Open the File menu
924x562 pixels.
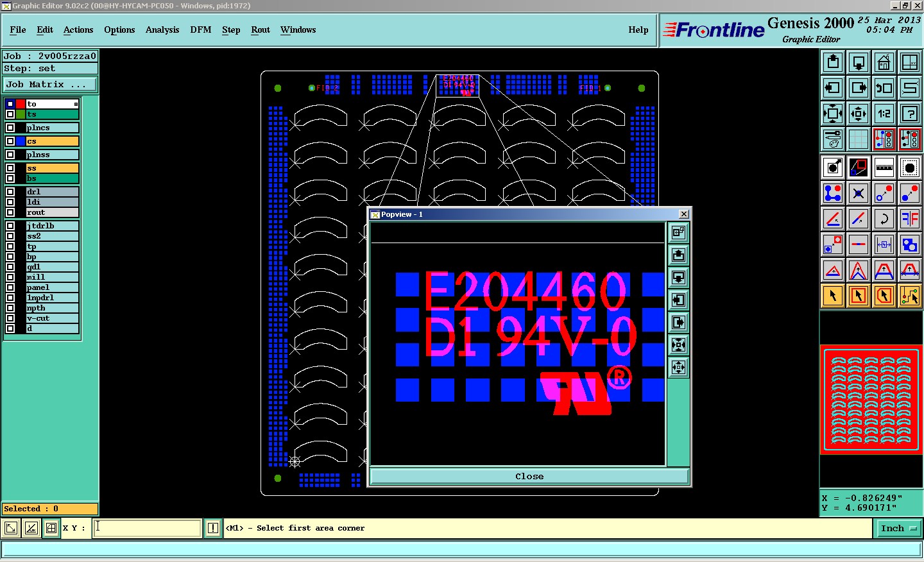[18, 30]
